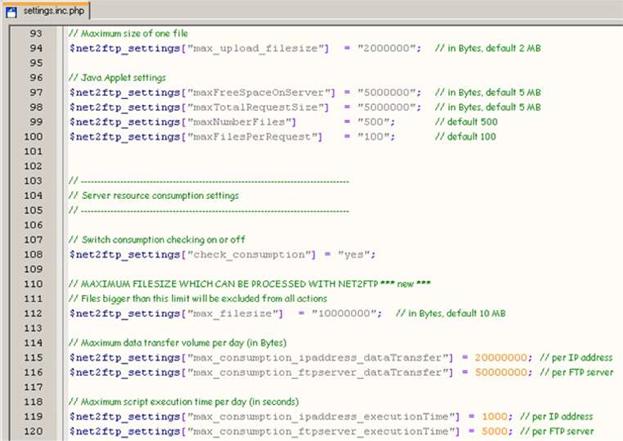
Task: Click the "// default 100" comment
Action: pyautogui.click(x=466, y=137)
